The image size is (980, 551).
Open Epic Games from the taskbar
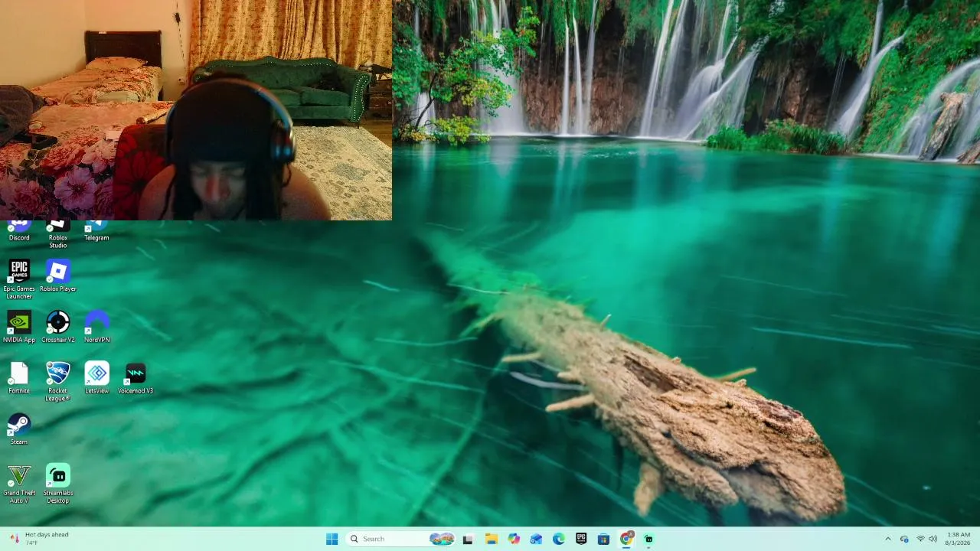click(581, 539)
